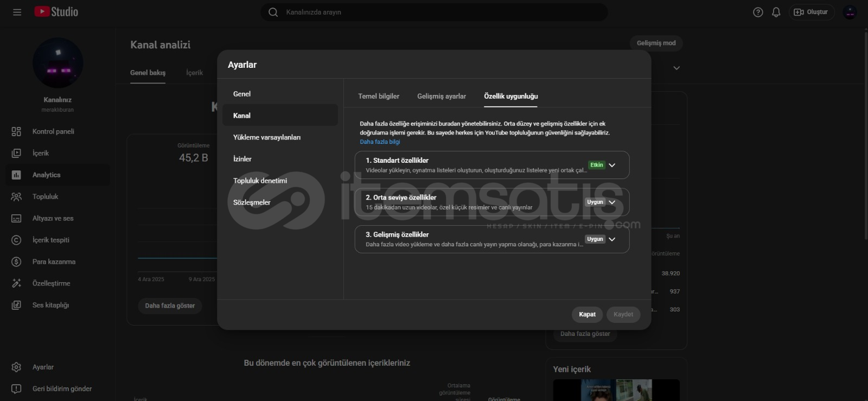Switch to the Gelişmiş ayarlar tab

[441, 96]
